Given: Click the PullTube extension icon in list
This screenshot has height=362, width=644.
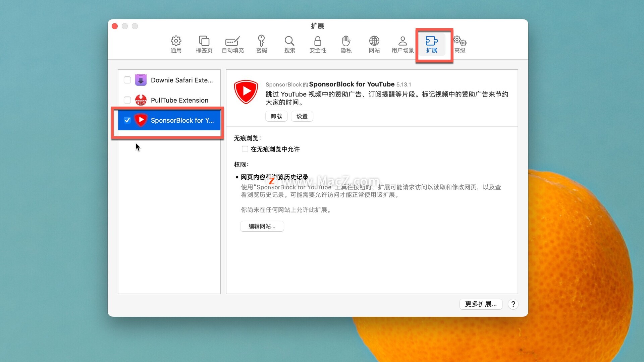Looking at the screenshot, I should 141,100.
